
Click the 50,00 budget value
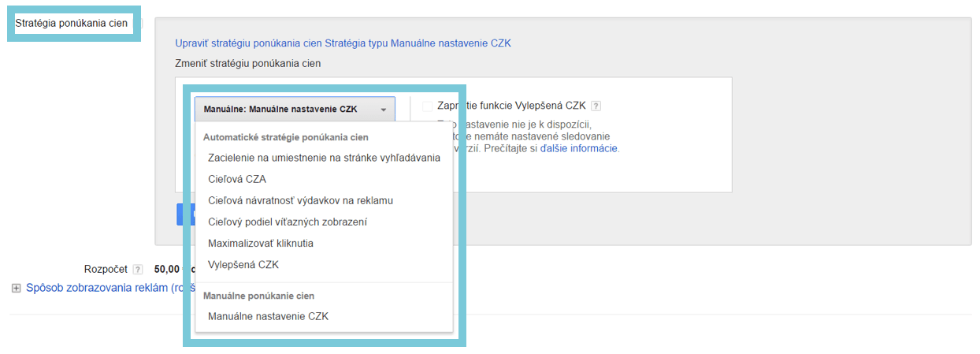(x=168, y=269)
